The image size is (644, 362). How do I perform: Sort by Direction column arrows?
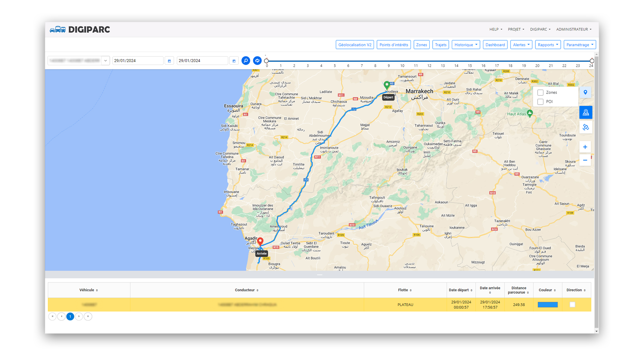point(585,290)
